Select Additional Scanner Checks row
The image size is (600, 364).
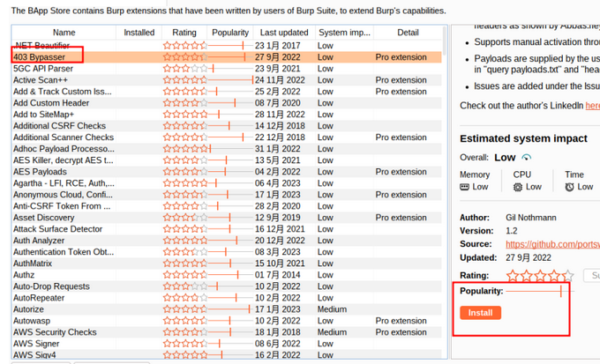point(227,137)
